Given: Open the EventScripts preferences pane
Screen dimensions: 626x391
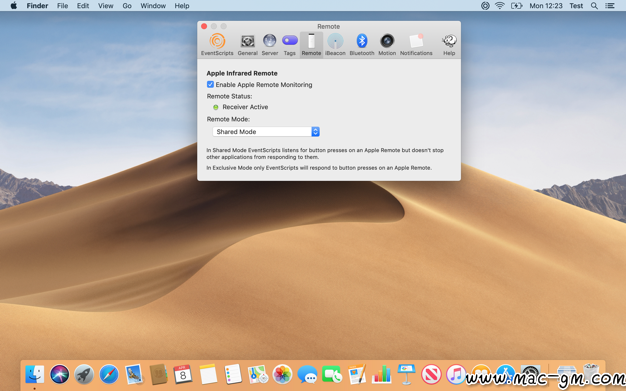Looking at the screenshot, I should (217, 45).
